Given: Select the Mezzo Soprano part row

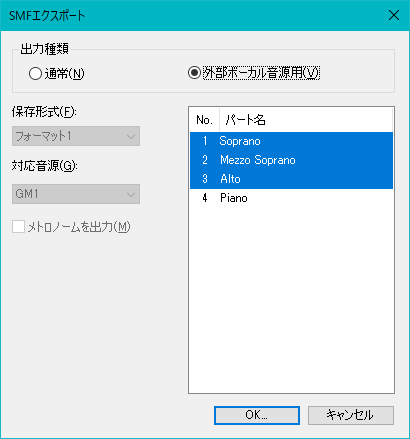Looking at the screenshot, I should click(291, 160).
